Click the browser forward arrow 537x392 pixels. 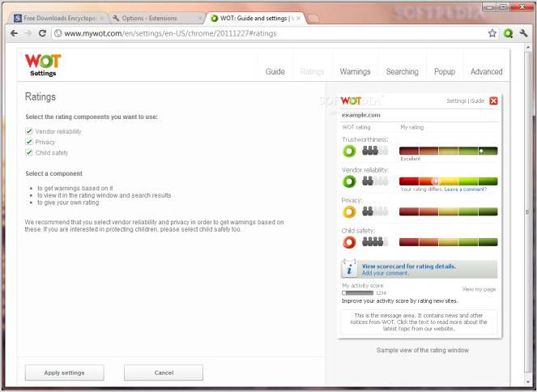click(28, 33)
